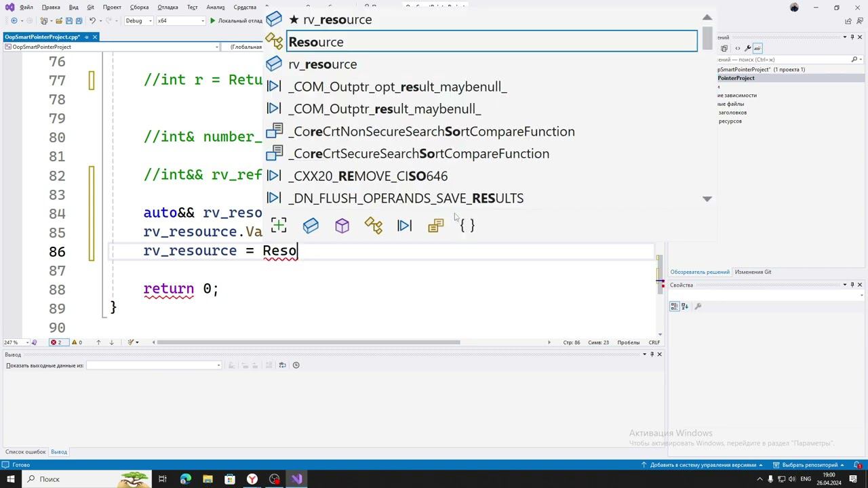Screen dimensions: 868x488
Task: Open the Файл menu
Action: tap(26, 7)
